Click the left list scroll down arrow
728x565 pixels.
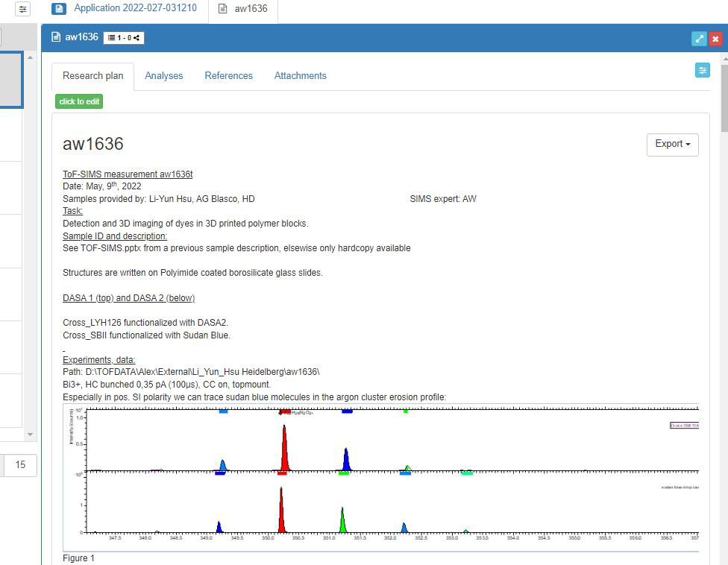pyautogui.click(x=30, y=435)
